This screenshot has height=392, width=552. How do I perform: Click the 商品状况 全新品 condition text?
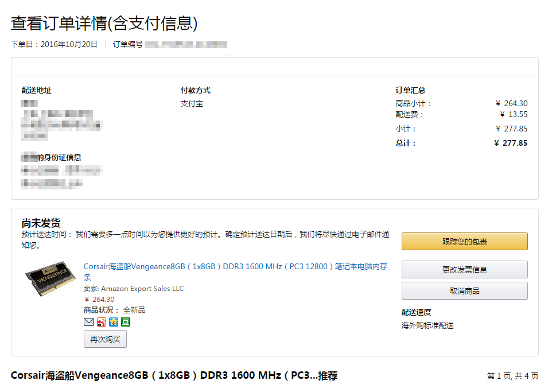(x=114, y=311)
